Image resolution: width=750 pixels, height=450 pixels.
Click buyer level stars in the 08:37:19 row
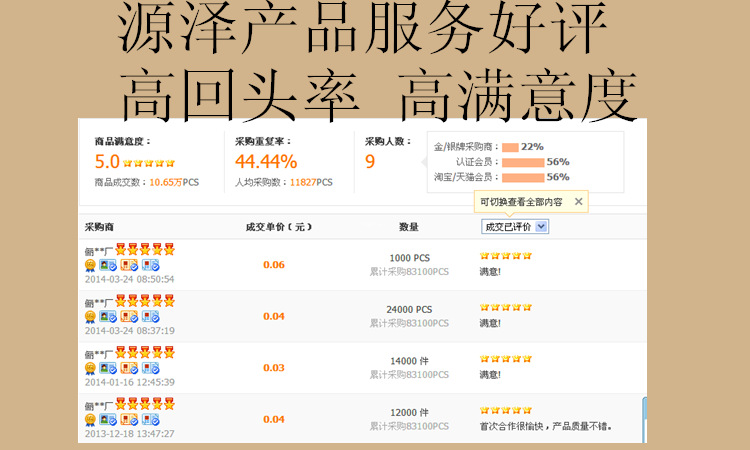(x=145, y=301)
